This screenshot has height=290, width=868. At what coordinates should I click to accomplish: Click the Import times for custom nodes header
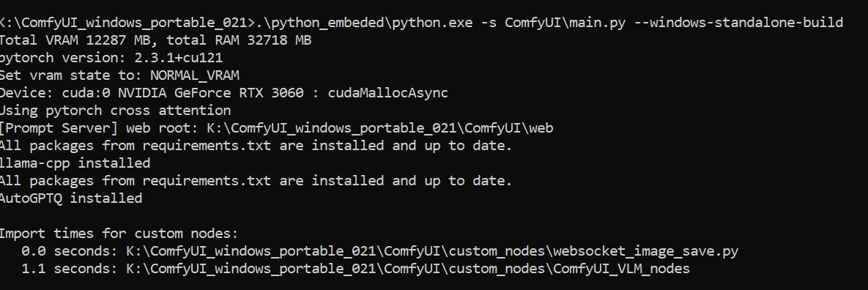tap(119, 233)
